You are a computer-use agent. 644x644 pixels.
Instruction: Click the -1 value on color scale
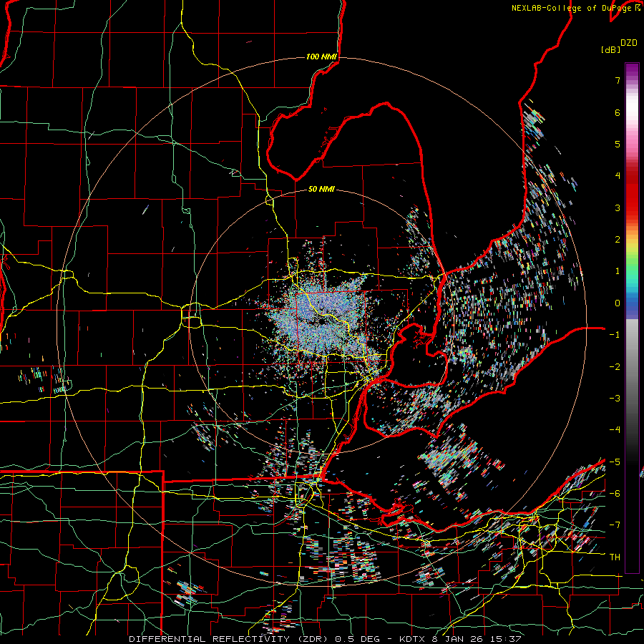point(615,335)
